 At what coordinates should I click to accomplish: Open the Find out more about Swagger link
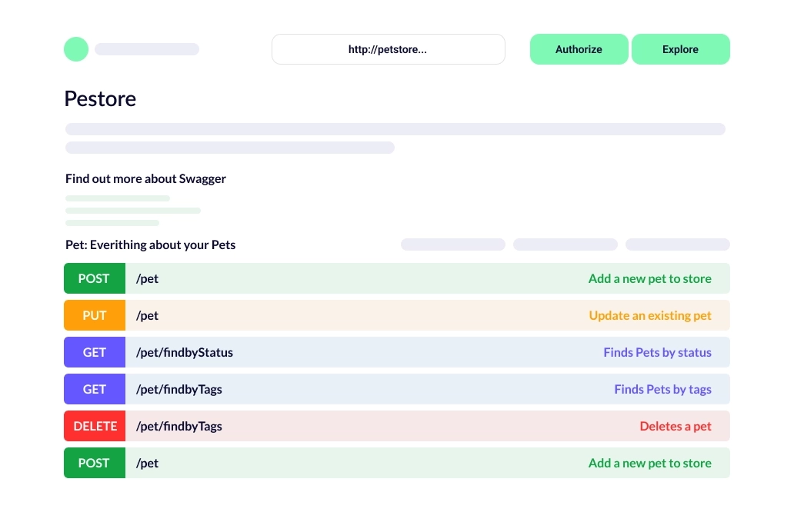click(x=145, y=179)
